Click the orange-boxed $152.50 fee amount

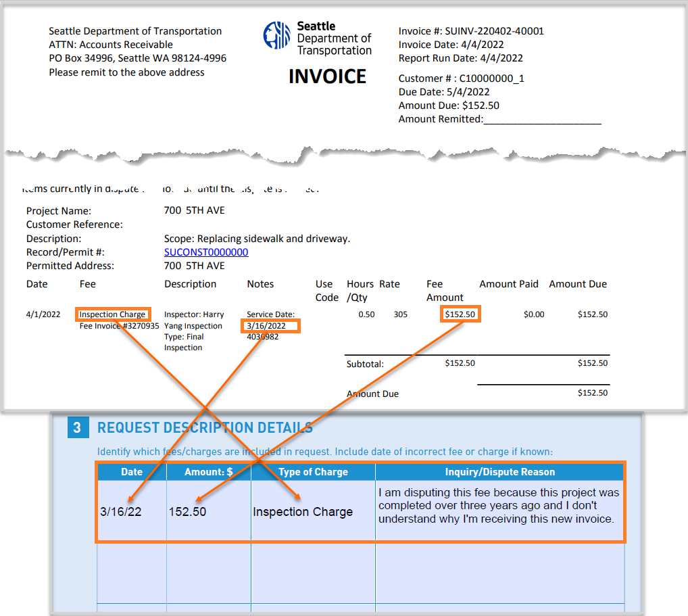[460, 314]
